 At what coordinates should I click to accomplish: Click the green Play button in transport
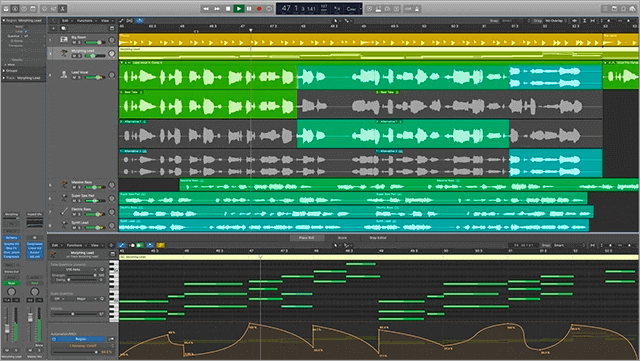point(239,9)
